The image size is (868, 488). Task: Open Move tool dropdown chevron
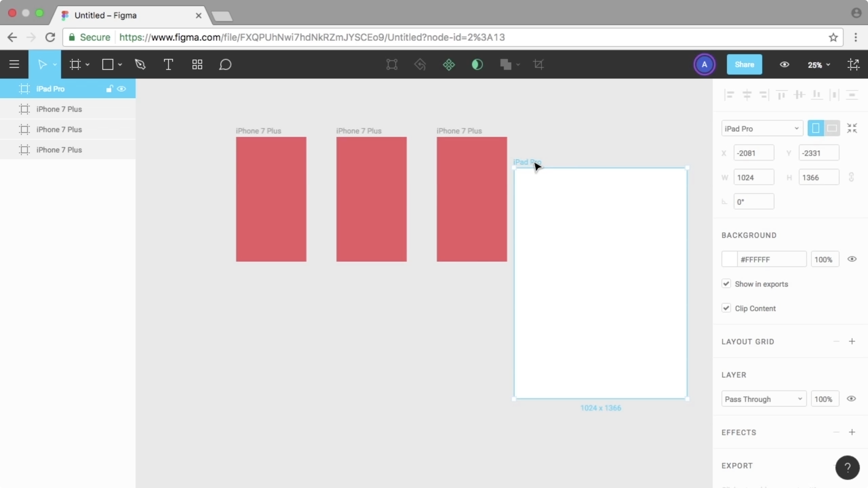(x=55, y=64)
